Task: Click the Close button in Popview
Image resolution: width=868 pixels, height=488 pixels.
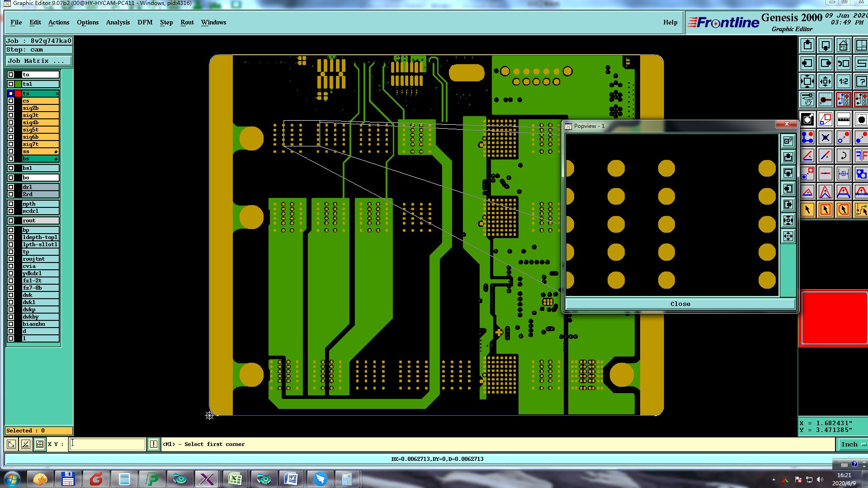Action: (x=680, y=304)
